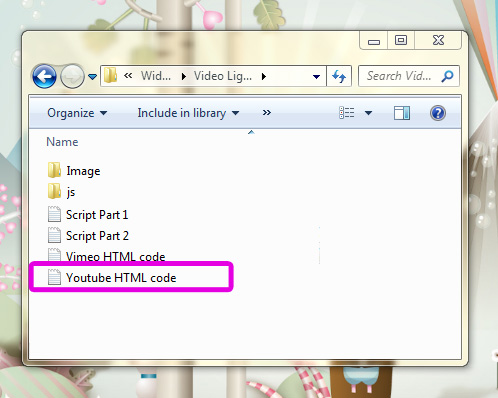Toggle the preview pane icon

[402, 113]
